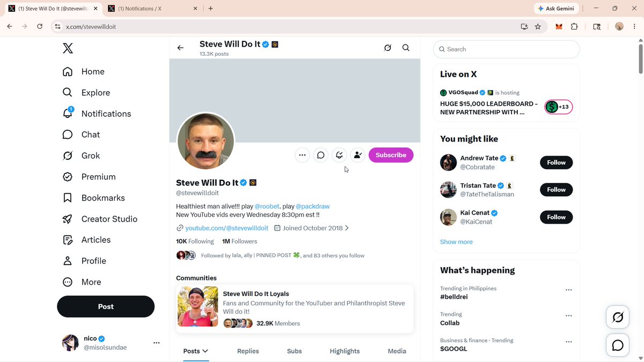
Task: Bookmark this page with star icon
Action: (x=538, y=26)
